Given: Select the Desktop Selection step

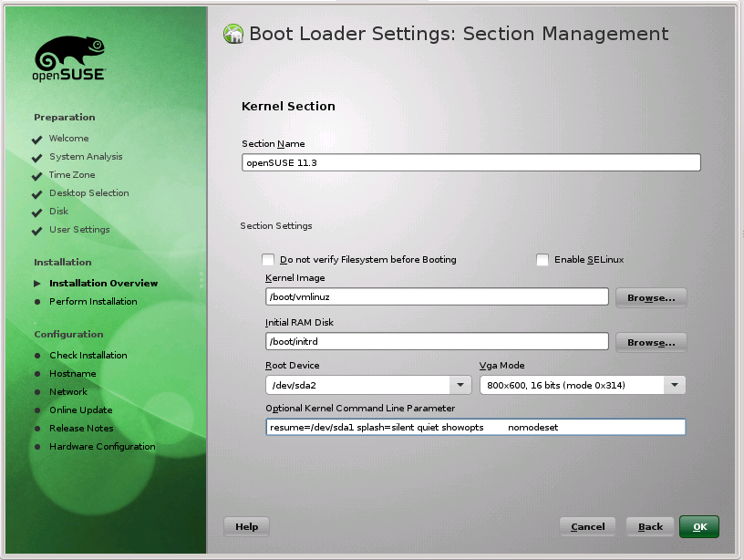Looking at the screenshot, I should pos(89,193).
